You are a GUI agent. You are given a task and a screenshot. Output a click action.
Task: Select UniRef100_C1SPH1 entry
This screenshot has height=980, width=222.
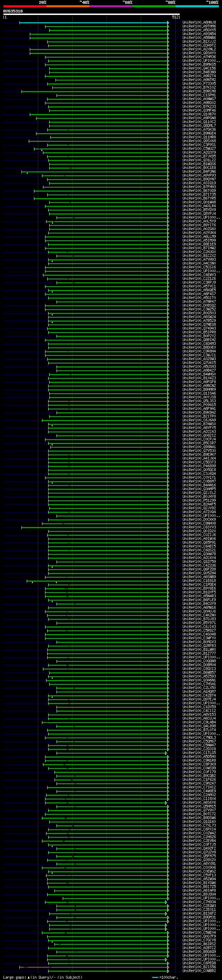(x=199, y=95)
